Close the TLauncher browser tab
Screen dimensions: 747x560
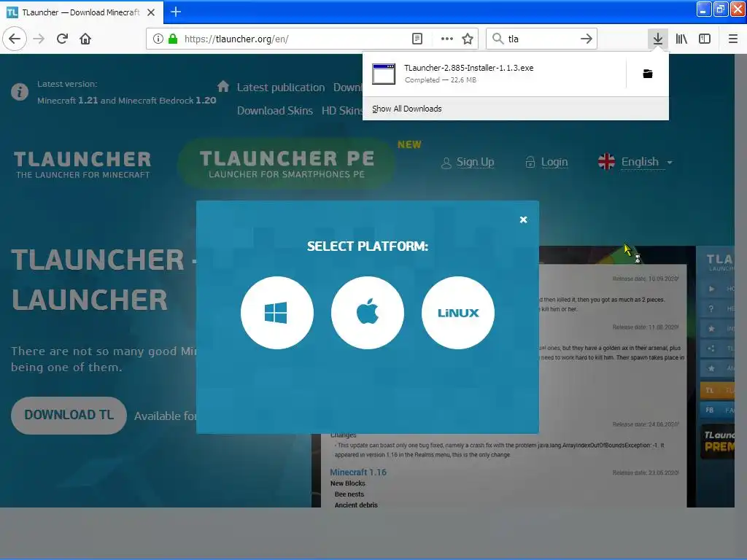coord(151,12)
